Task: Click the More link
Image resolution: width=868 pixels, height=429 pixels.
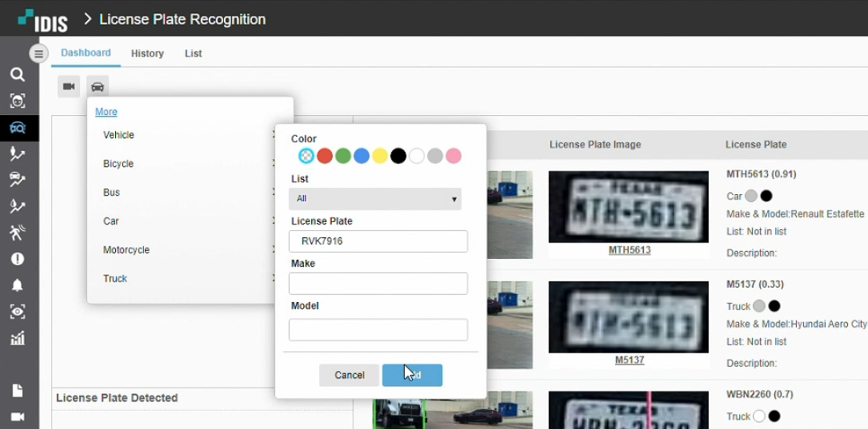Action: click(x=106, y=112)
